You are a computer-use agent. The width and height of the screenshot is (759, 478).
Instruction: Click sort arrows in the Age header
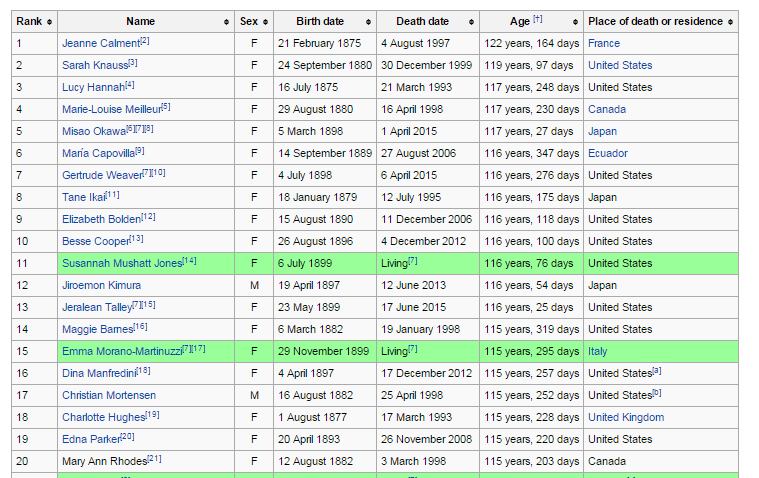pyautogui.click(x=574, y=21)
